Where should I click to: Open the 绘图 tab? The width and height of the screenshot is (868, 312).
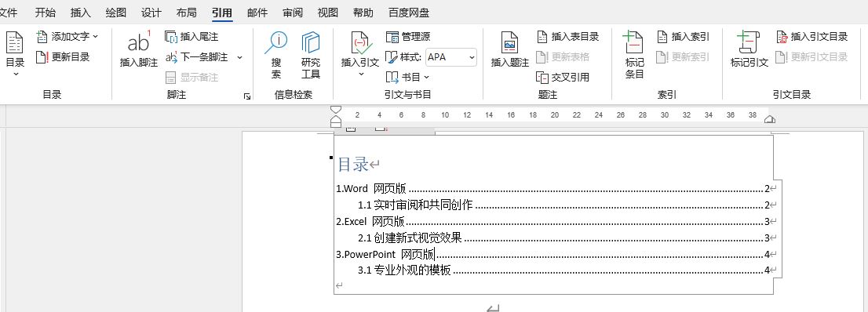[x=116, y=13]
